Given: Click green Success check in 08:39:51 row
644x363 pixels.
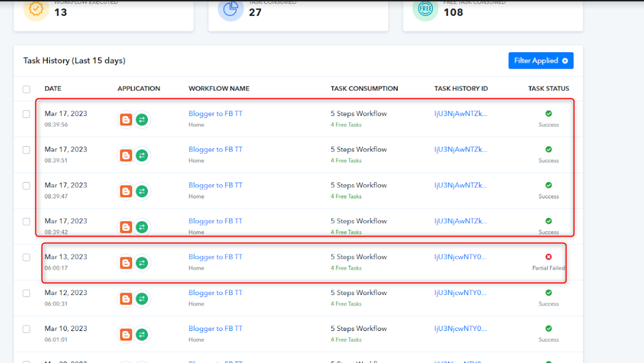Looking at the screenshot, I should 549,149.
